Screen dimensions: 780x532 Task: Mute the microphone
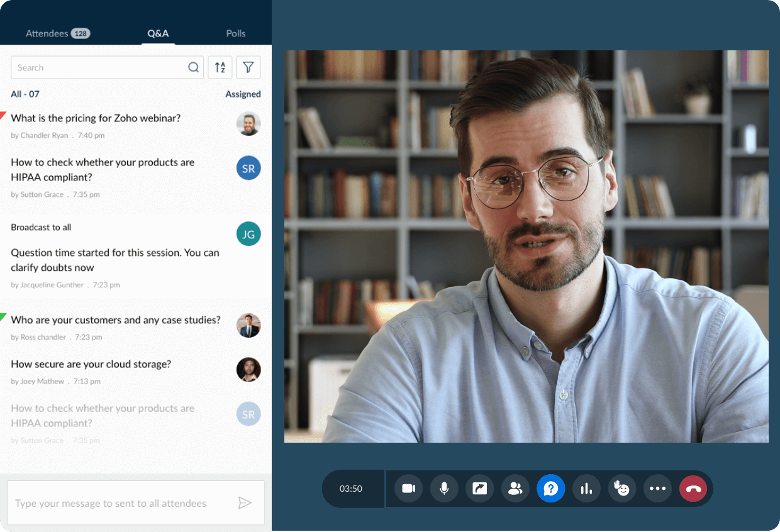(444, 489)
